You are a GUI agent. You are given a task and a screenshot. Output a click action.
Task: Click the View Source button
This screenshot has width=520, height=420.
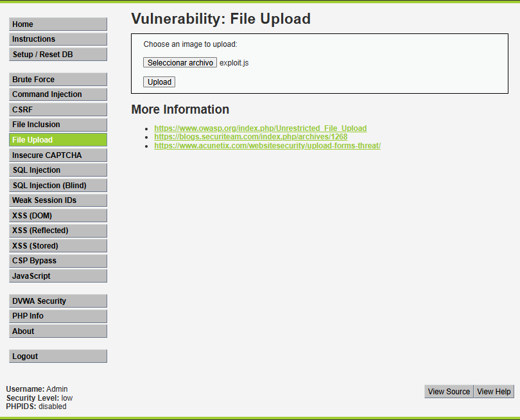coord(449,392)
